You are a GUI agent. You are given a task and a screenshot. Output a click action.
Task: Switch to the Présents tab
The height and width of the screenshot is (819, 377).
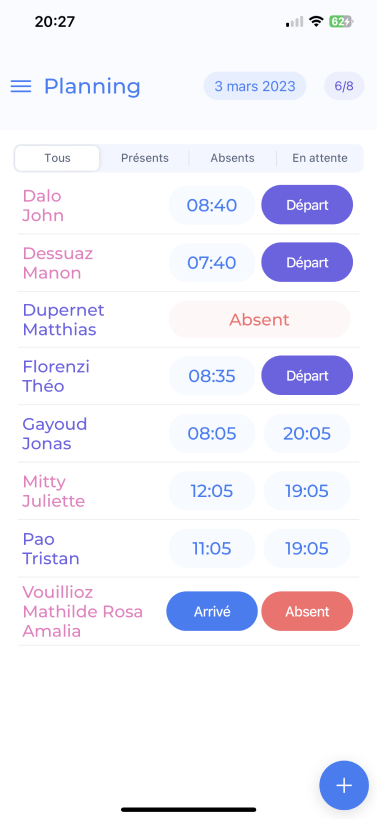click(145, 158)
